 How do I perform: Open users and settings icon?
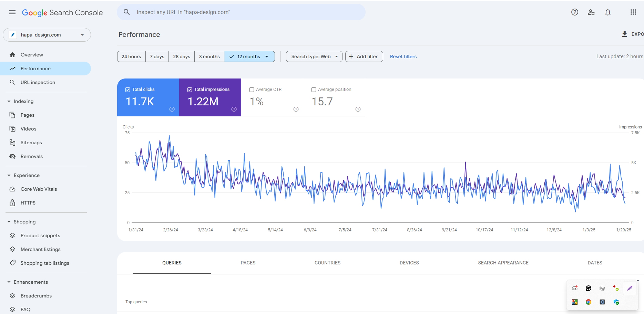coord(591,12)
